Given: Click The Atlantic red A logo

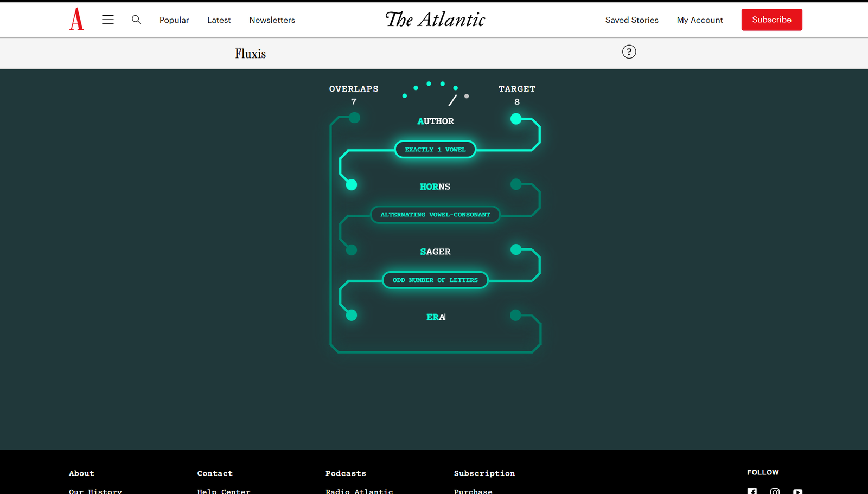Looking at the screenshot, I should coord(76,20).
